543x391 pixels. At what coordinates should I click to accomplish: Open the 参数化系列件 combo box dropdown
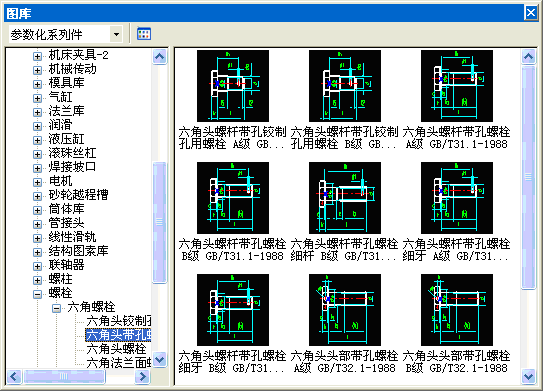116,34
